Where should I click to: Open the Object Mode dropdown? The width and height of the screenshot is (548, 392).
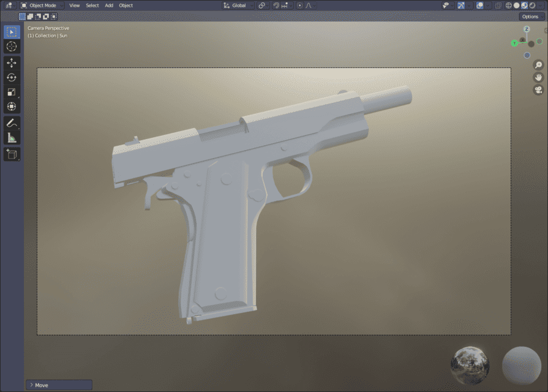(x=42, y=6)
